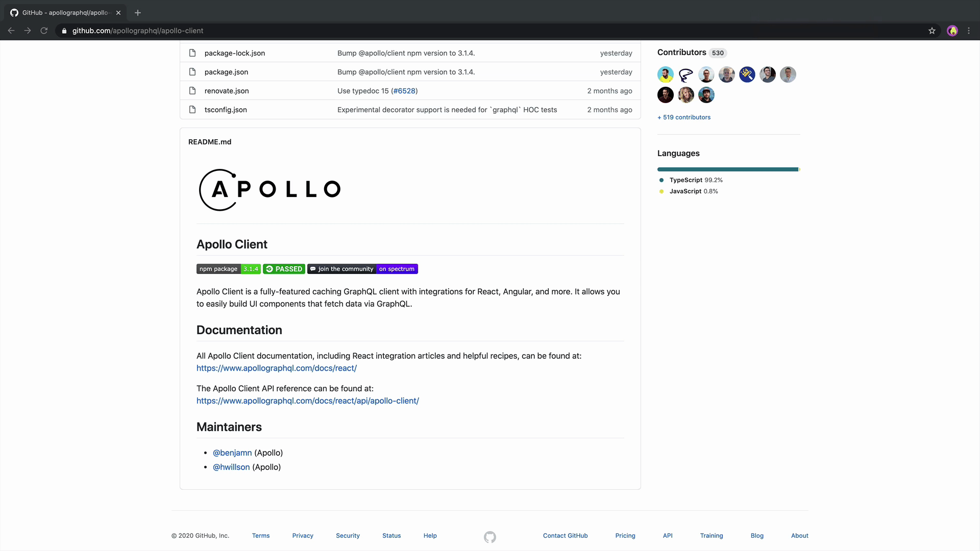Image resolution: width=980 pixels, height=551 pixels.
Task: Reload the page with the refresh icon
Action: coord(44,31)
